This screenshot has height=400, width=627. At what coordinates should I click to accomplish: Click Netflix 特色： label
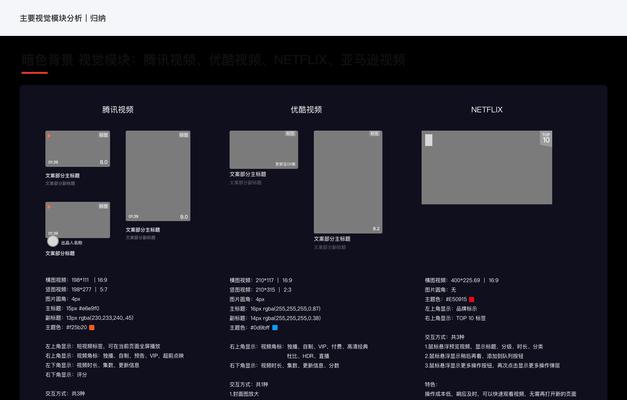pos(431,384)
